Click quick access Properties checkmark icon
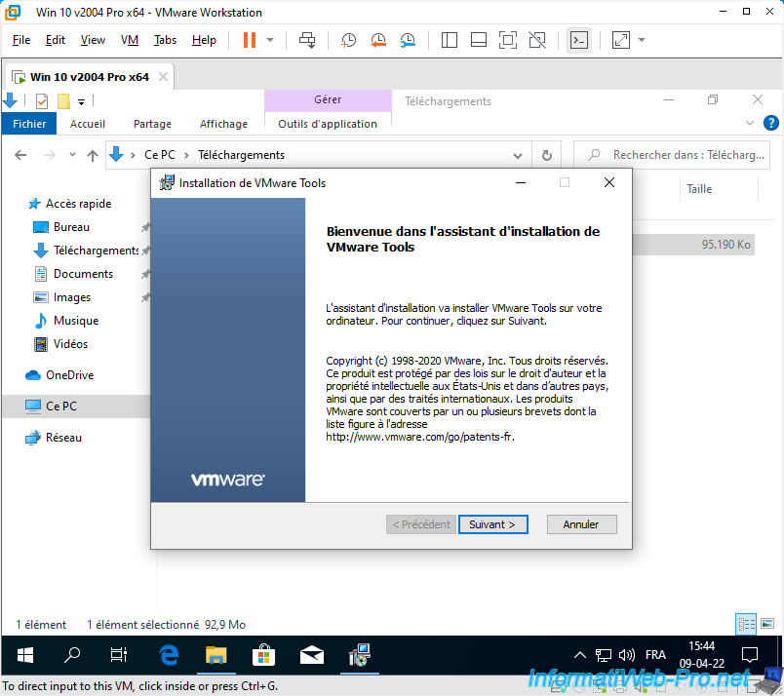 pyautogui.click(x=42, y=101)
